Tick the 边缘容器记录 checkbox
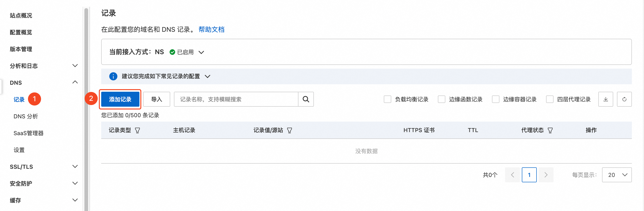 tap(495, 99)
